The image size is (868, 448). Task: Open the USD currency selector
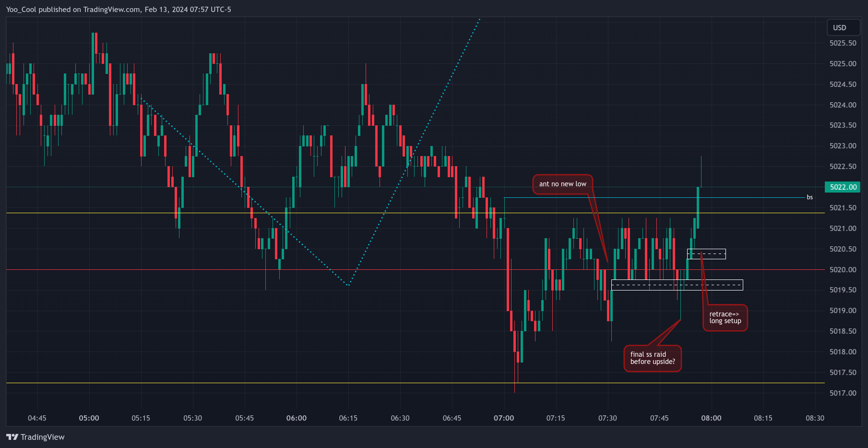(843, 28)
